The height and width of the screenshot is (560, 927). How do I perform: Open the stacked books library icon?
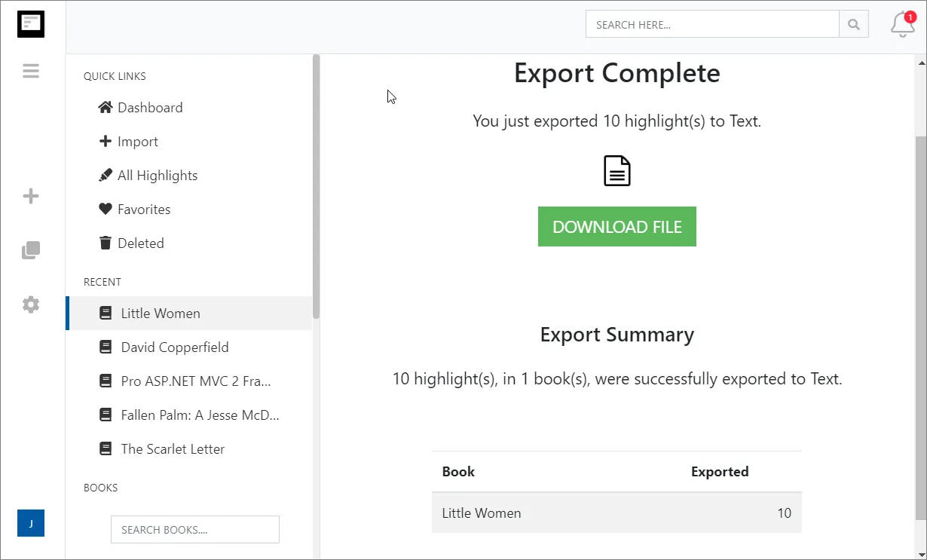coord(31,250)
